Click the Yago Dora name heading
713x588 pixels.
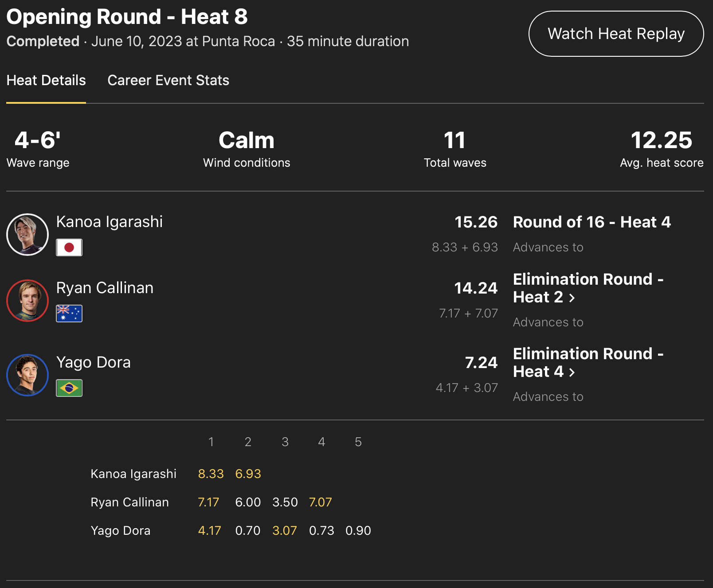tap(94, 362)
